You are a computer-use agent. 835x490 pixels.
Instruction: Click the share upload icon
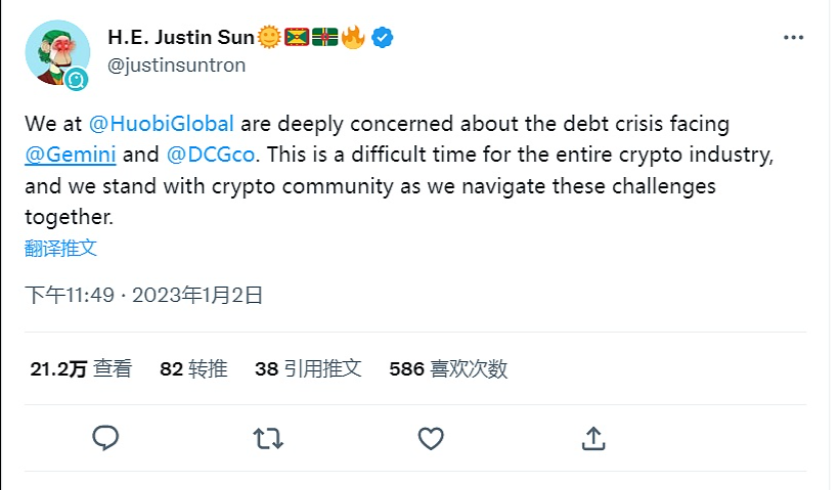593,437
